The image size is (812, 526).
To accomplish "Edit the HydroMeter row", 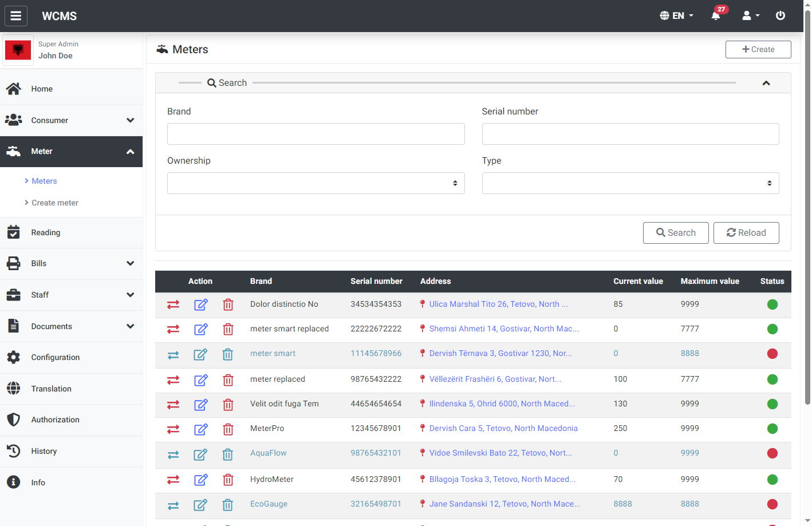I will [x=200, y=480].
